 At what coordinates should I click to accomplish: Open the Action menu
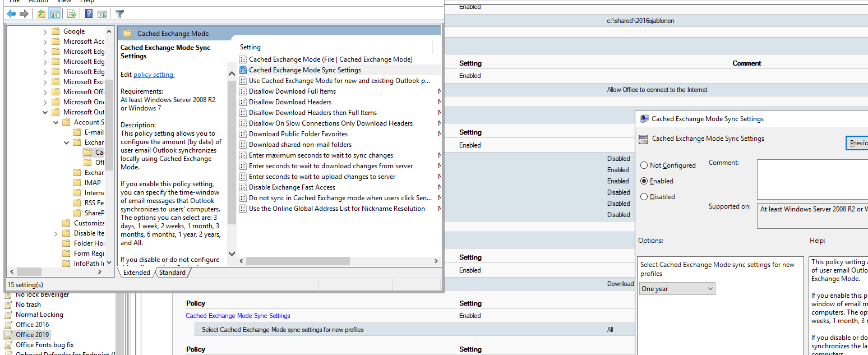pyautogui.click(x=39, y=2)
